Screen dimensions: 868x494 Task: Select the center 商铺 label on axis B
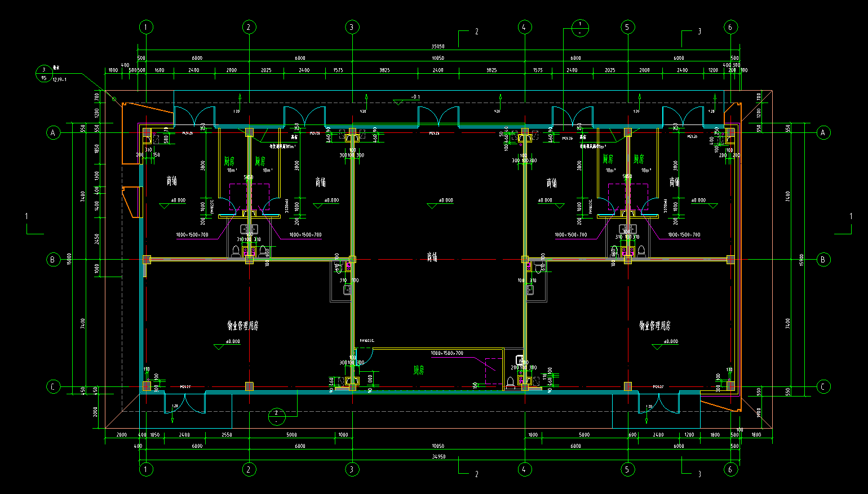(432, 257)
